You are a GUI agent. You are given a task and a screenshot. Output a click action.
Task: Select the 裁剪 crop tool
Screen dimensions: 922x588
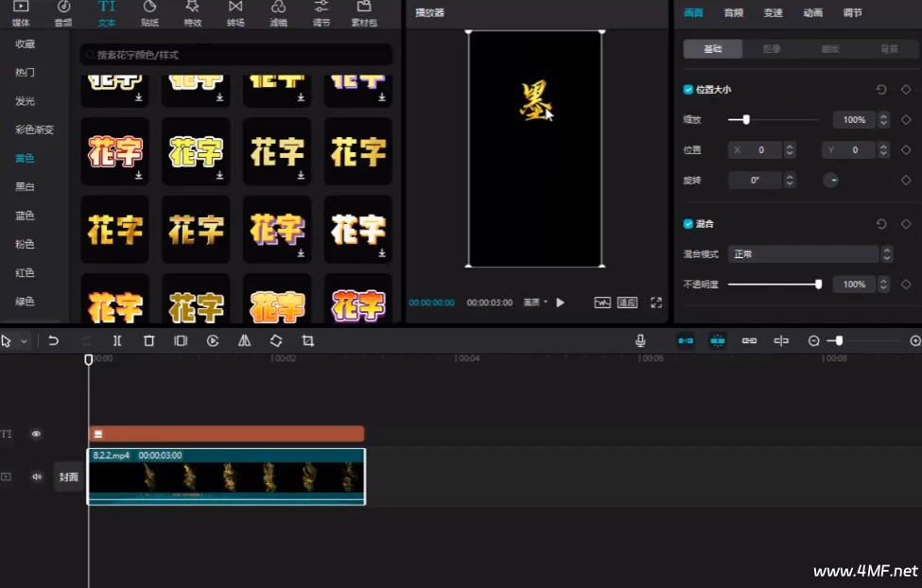click(308, 340)
